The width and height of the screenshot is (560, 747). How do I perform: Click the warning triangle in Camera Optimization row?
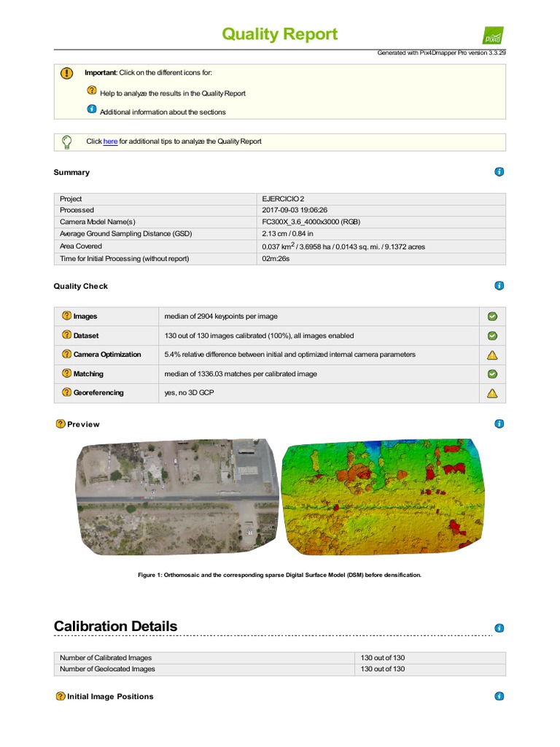[492, 355]
